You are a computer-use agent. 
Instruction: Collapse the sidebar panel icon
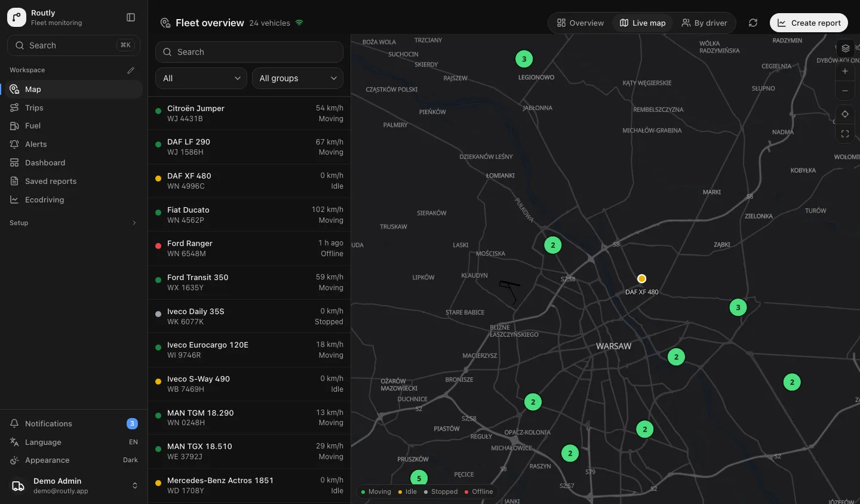point(131,17)
